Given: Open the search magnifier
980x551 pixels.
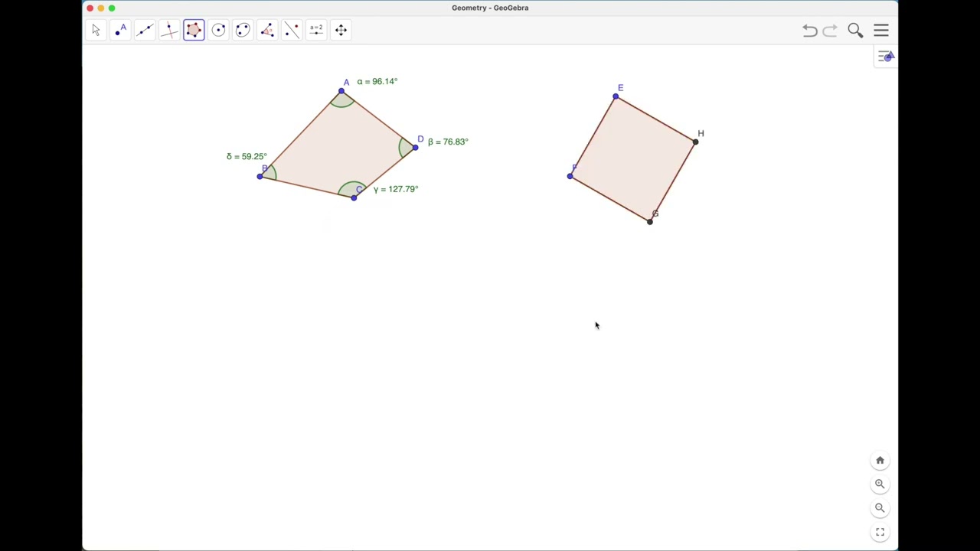Looking at the screenshot, I should click(x=855, y=31).
